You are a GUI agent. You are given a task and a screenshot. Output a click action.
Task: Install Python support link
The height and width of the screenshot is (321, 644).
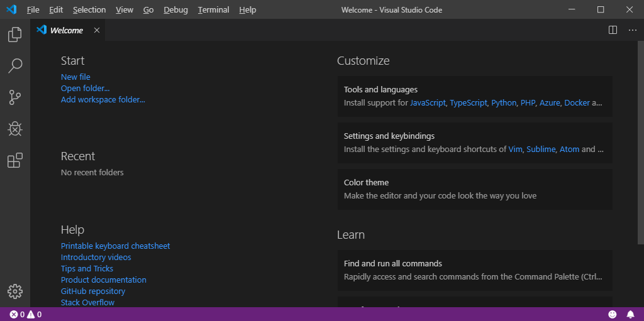tap(504, 102)
